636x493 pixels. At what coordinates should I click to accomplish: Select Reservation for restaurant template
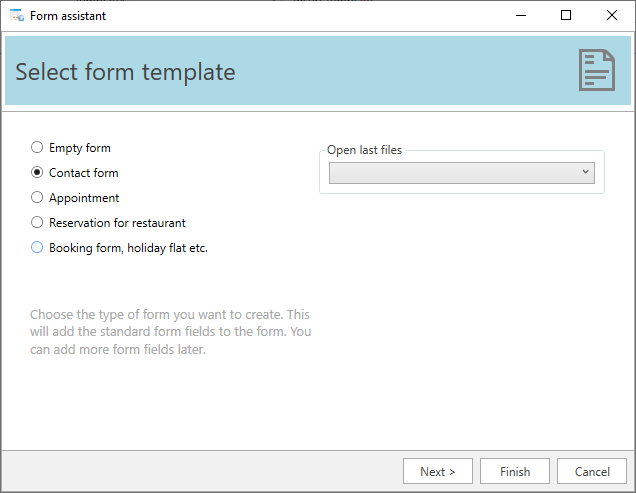(x=38, y=223)
